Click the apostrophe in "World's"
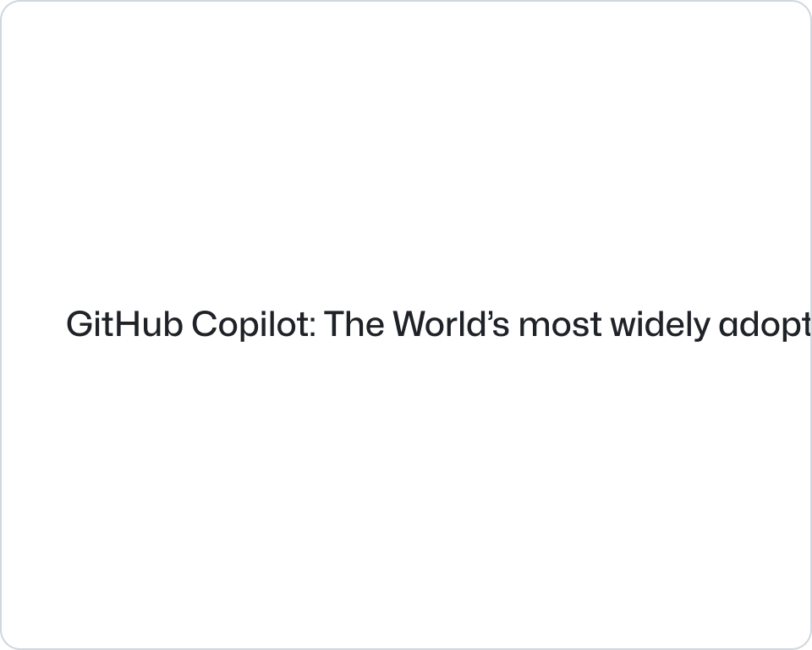 click(x=488, y=315)
